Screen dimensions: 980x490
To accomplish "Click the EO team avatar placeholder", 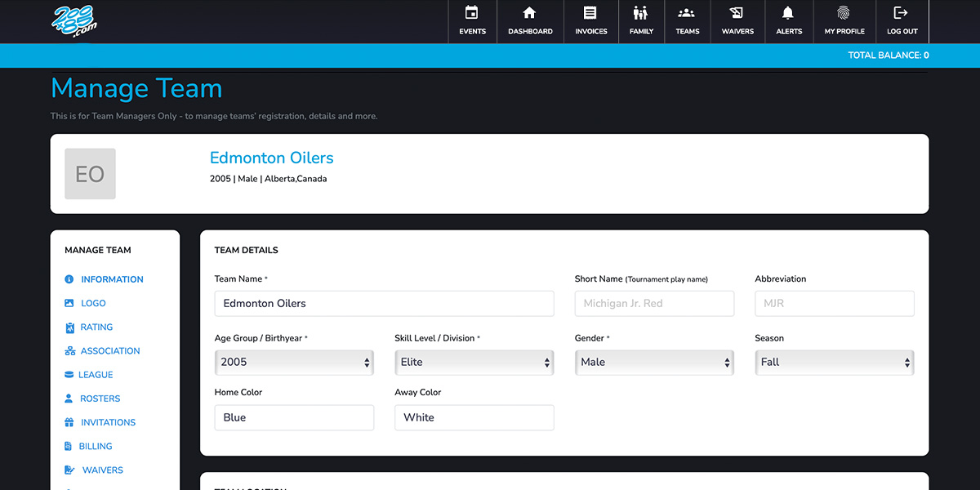I will (90, 174).
